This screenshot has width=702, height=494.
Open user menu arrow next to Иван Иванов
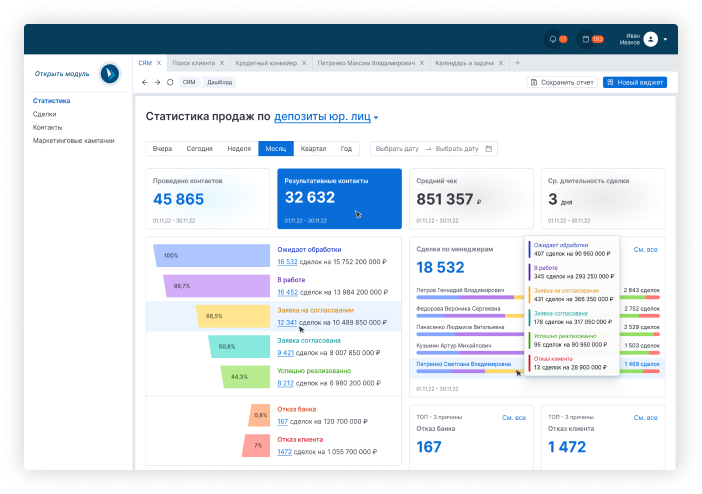665,39
